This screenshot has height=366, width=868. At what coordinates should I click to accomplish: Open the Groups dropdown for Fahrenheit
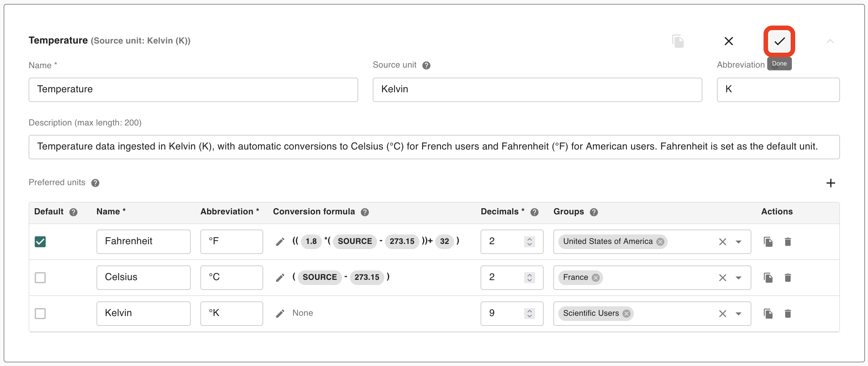(738, 242)
